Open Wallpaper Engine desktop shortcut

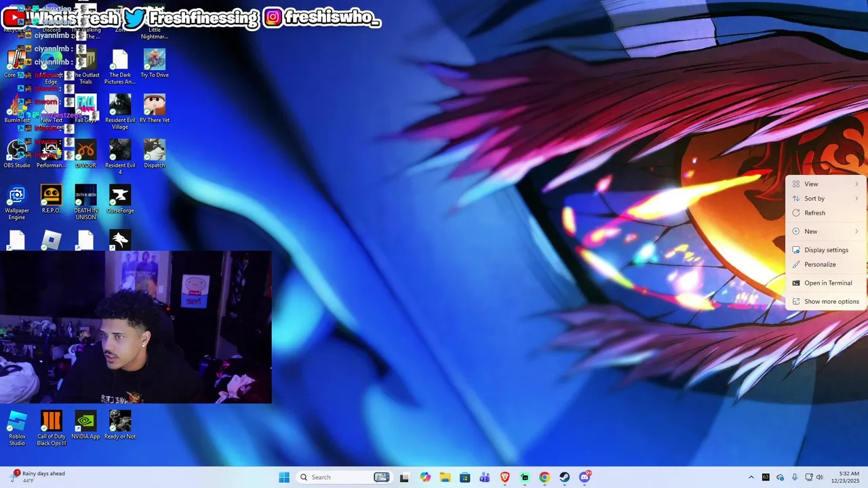[x=17, y=203]
